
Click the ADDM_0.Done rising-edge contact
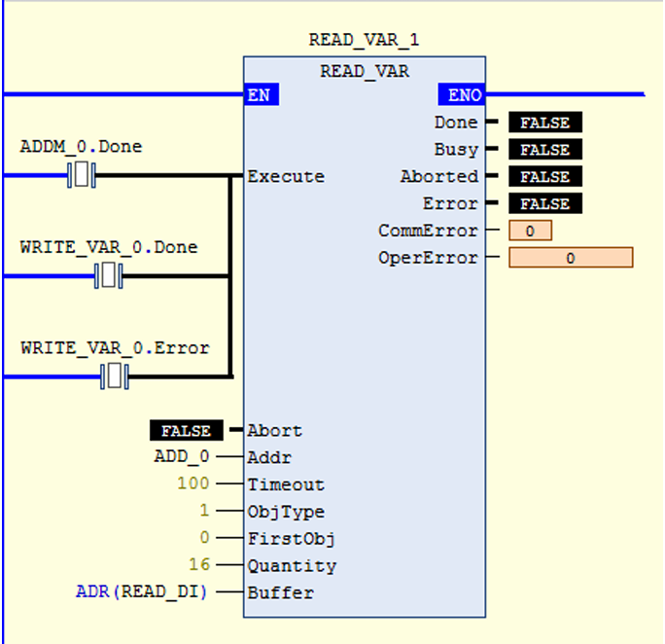click(82, 176)
